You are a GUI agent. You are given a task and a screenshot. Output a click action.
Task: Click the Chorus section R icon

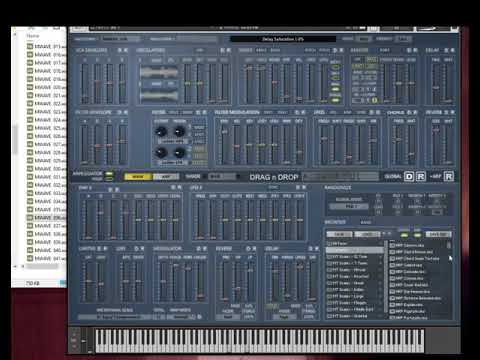(415, 112)
